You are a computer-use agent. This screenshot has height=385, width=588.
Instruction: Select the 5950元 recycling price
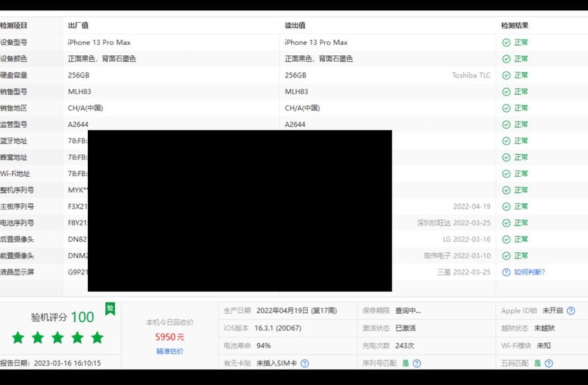170,337
